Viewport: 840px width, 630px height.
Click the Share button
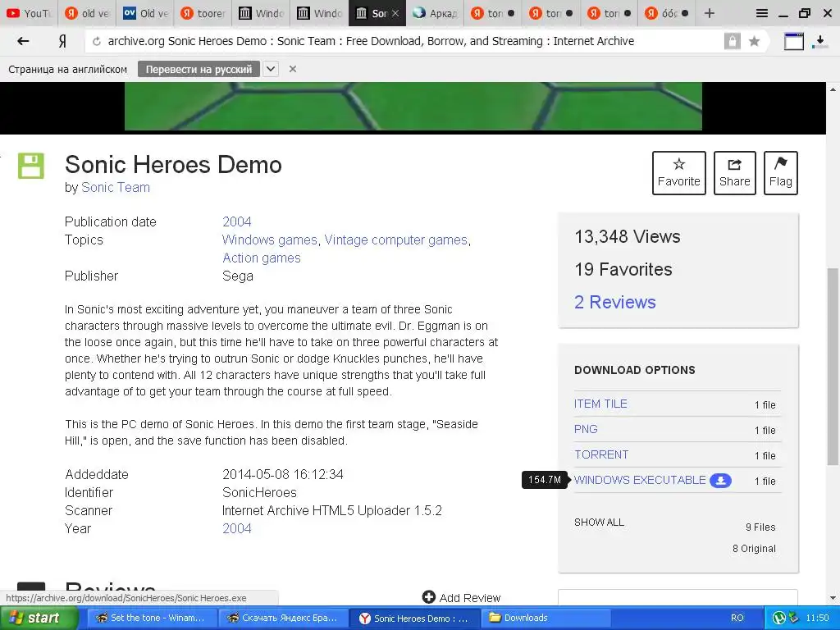pos(734,172)
